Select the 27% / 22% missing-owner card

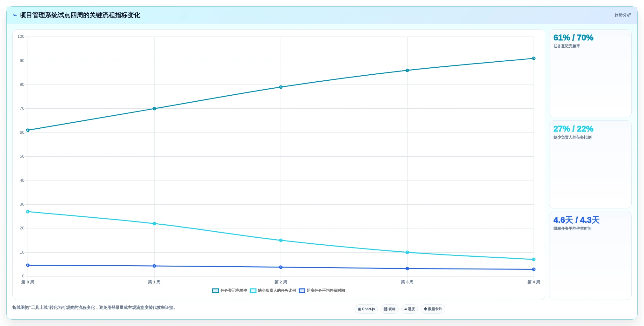tap(590, 165)
